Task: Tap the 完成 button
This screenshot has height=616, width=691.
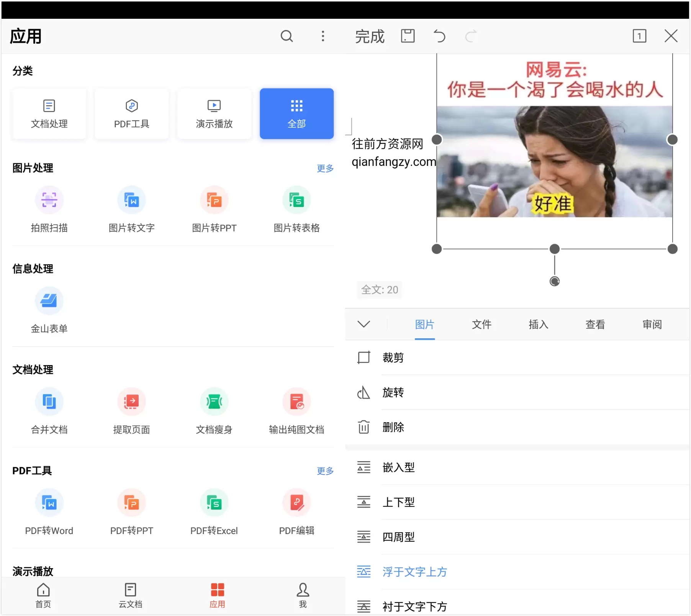Action: click(369, 36)
